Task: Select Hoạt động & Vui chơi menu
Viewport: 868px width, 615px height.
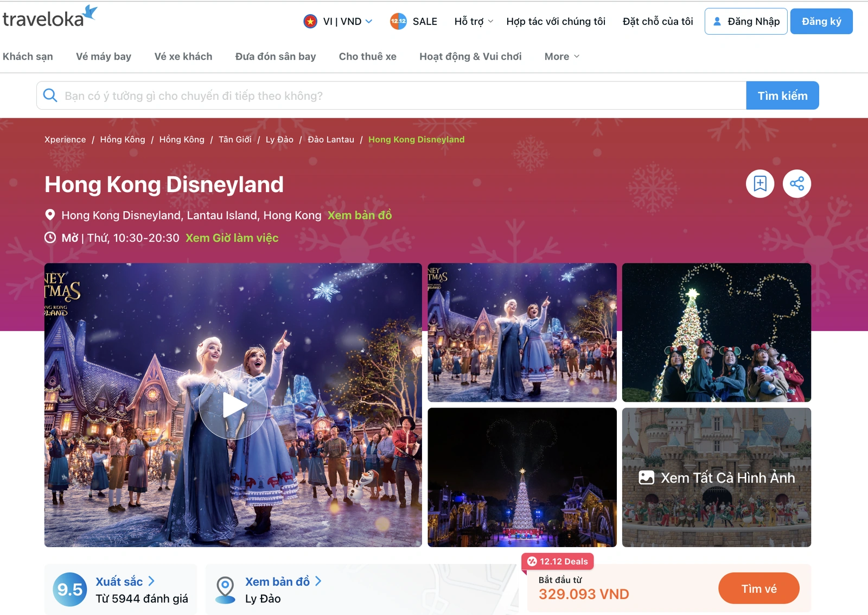Action: point(470,56)
